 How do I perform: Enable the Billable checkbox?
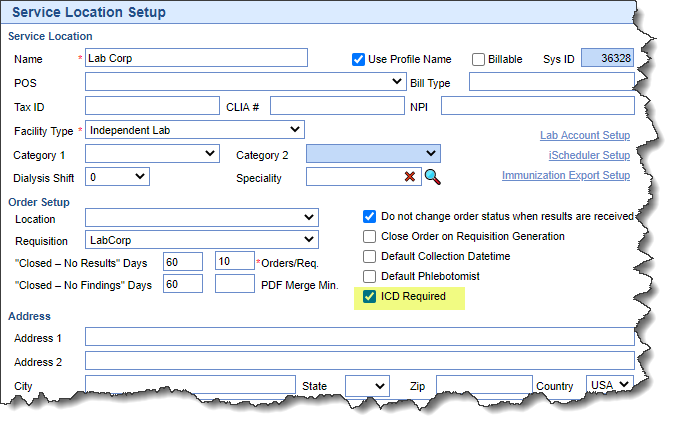478,59
